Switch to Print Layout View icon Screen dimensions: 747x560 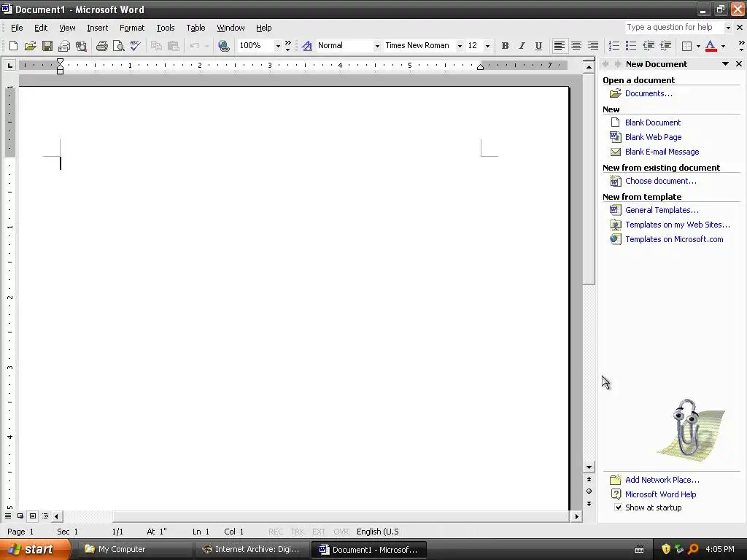pos(33,516)
